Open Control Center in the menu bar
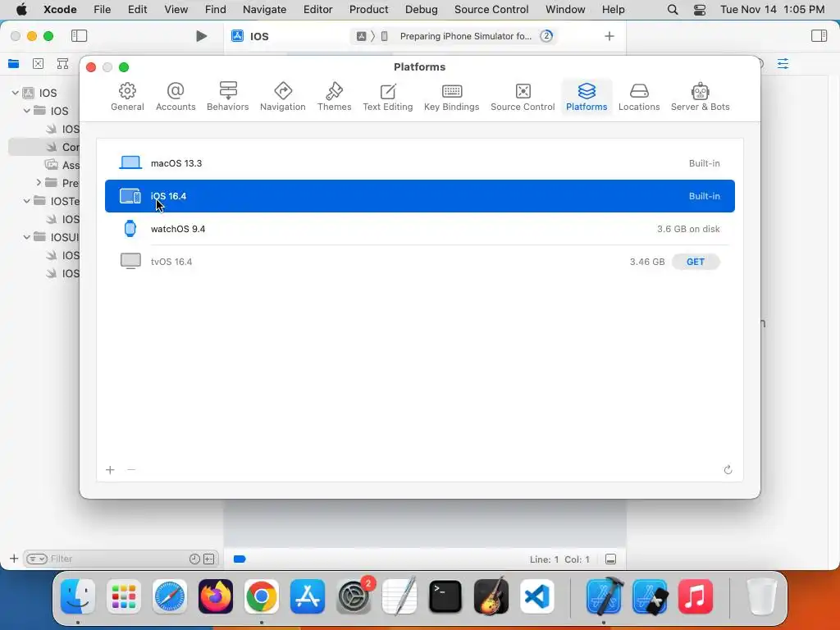Image resolution: width=840 pixels, height=630 pixels. click(x=700, y=10)
